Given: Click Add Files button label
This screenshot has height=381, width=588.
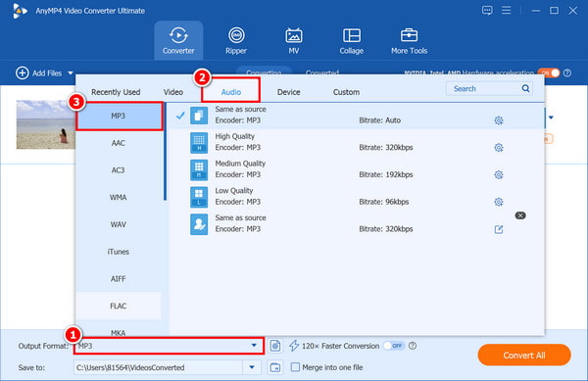Looking at the screenshot, I should [47, 73].
